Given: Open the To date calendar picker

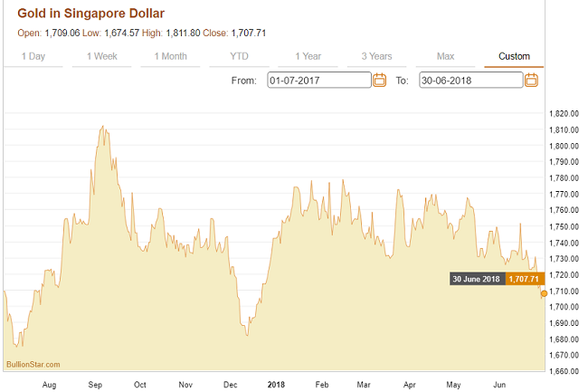Looking at the screenshot, I should pos(531,81).
